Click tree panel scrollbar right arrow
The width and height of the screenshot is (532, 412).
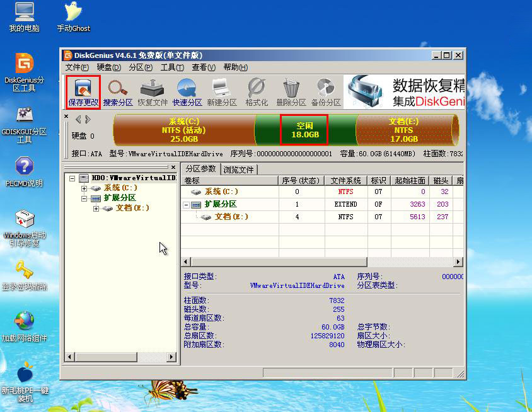click(171, 357)
